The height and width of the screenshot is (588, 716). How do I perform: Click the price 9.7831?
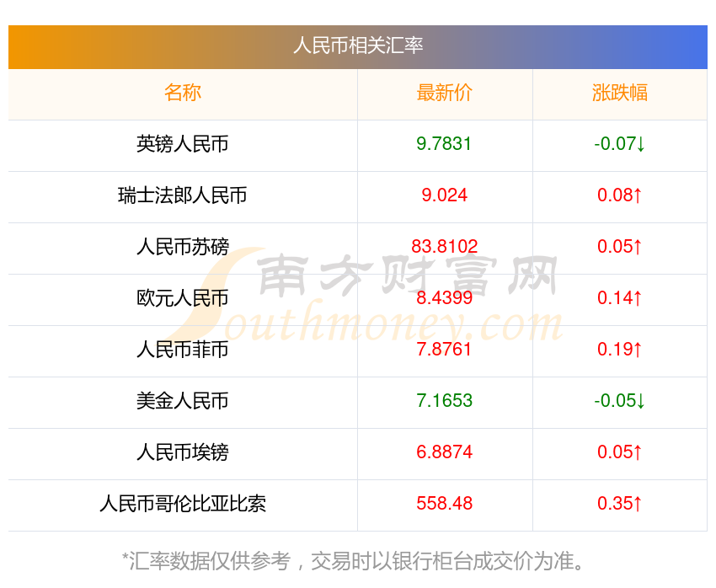[444, 144]
